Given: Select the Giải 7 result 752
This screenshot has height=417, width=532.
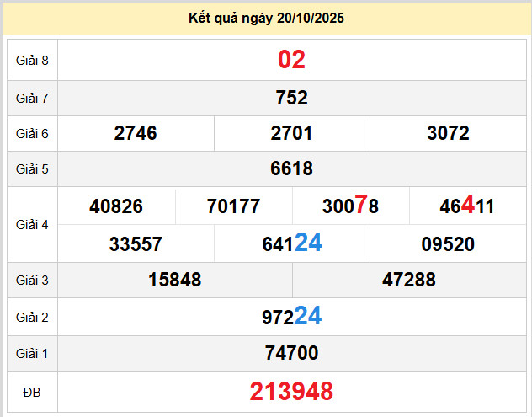Looking at the screenshot, I should tap(291, 98).
